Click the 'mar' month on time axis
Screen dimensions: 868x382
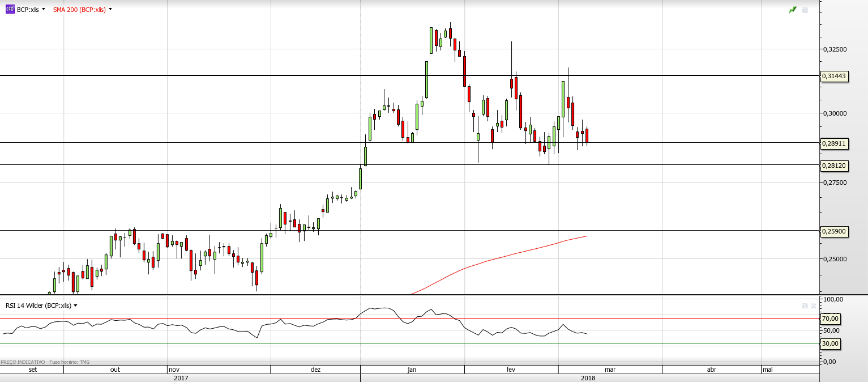610,370
